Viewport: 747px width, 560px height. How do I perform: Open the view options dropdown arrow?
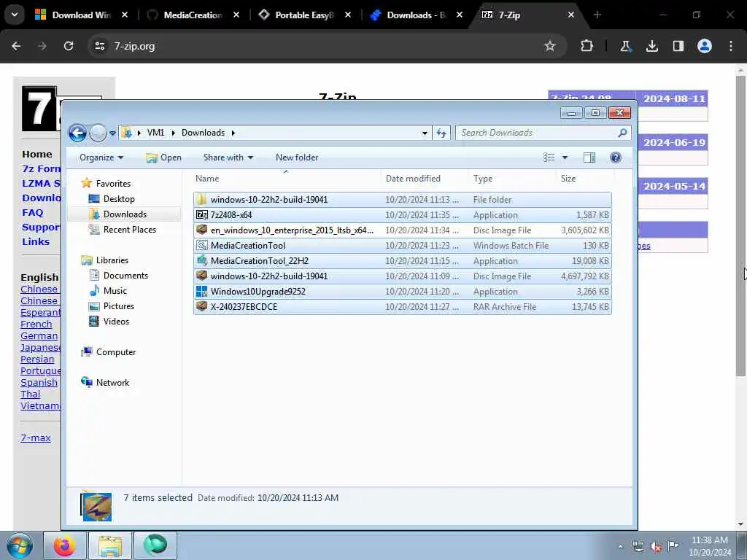[x=565, y=157]
